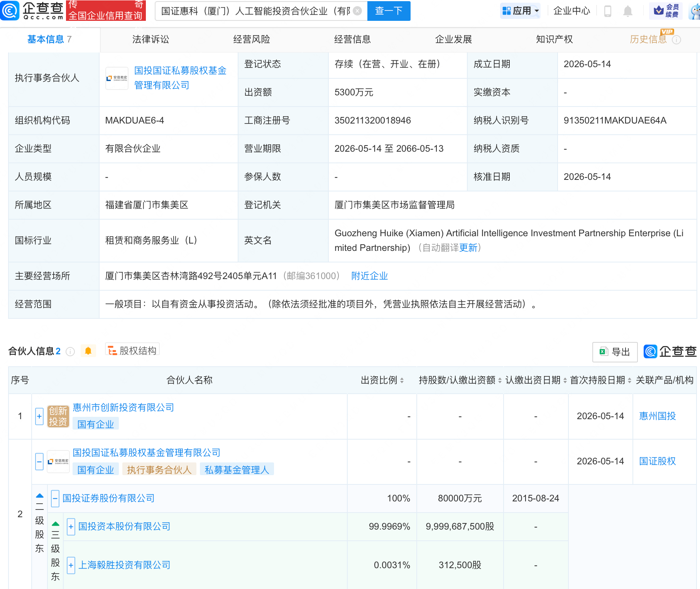Click the 国有企业 tag under 惠州市创新投资有限公司

96,424
